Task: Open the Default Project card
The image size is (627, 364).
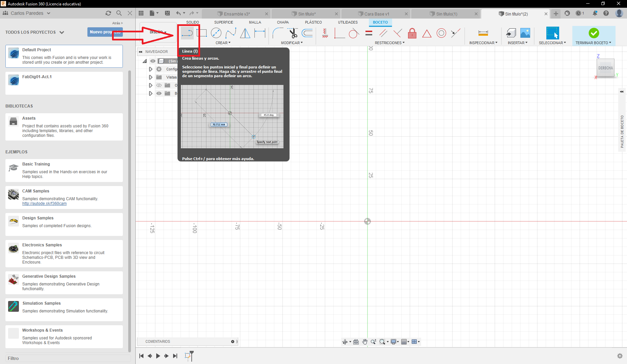Action: point(64,56)
